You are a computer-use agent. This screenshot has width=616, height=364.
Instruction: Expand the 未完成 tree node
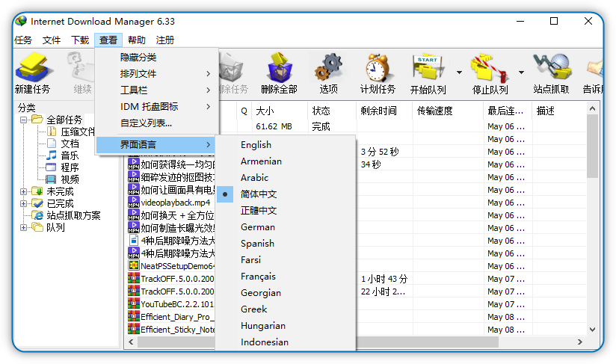click(x=24, y=191)
